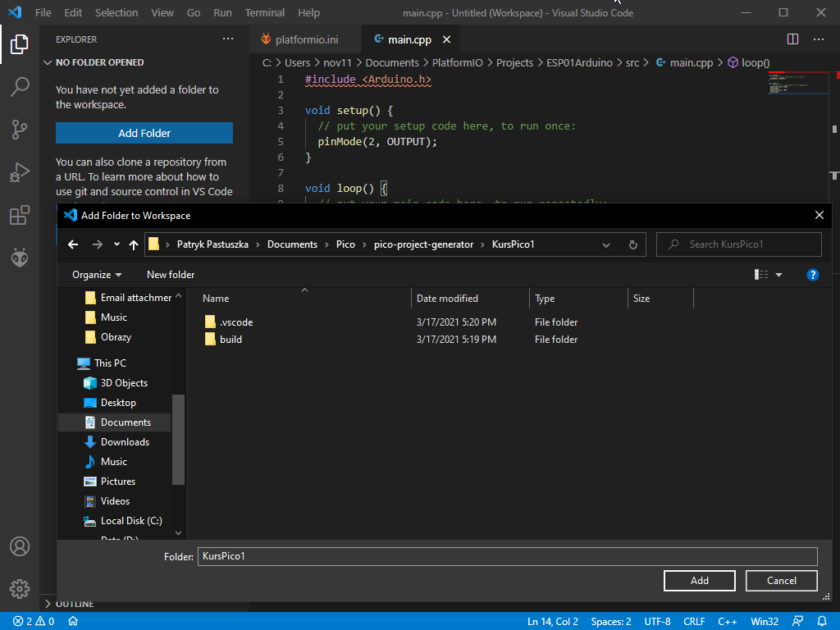Open help in the folder dialog
The height and width of the screenshot is (630, 840).
[x=813, y=275]
